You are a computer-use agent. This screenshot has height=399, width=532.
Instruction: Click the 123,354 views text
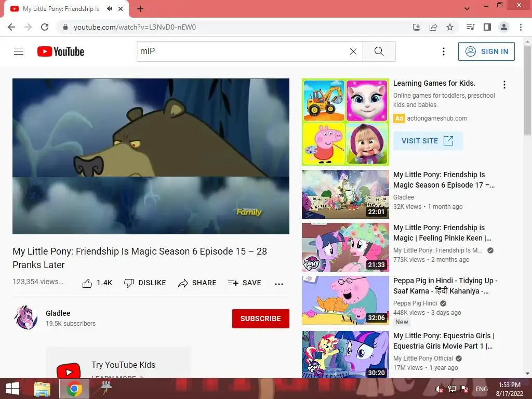38,282
